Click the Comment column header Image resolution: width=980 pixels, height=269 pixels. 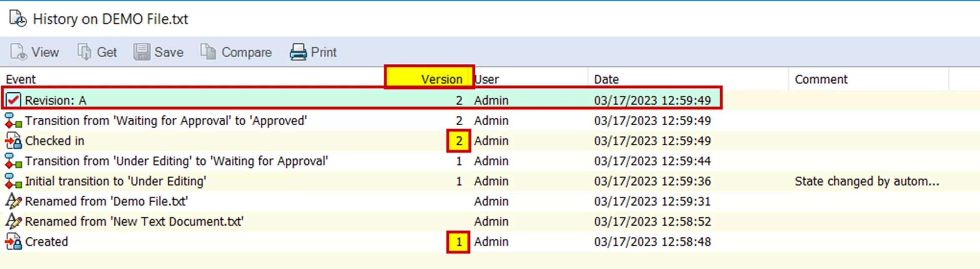pyautogui.click(x=821, y=79)
